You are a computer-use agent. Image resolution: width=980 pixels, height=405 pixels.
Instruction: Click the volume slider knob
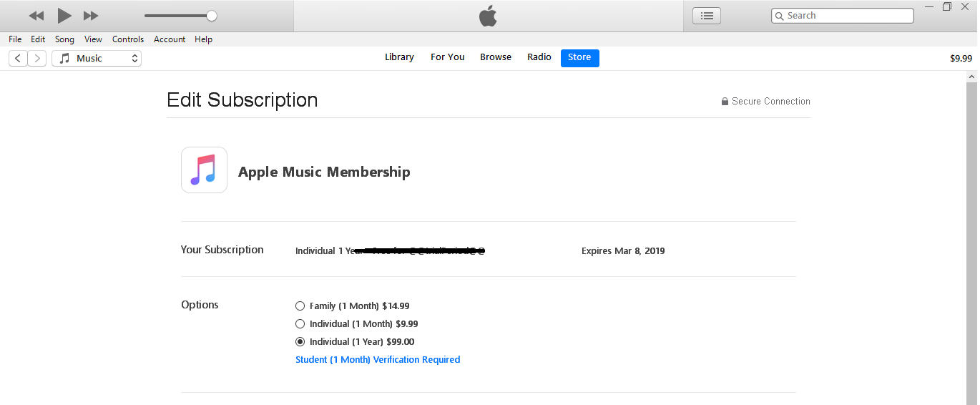pos(212,16)
